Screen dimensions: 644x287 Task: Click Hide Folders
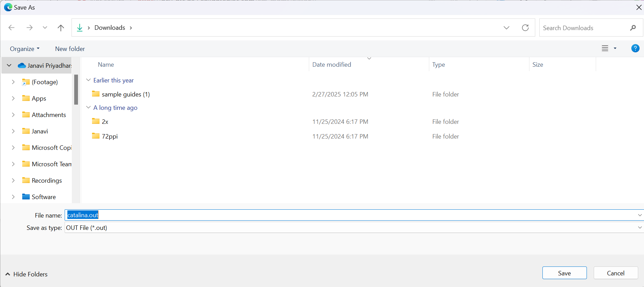point(27,274)
